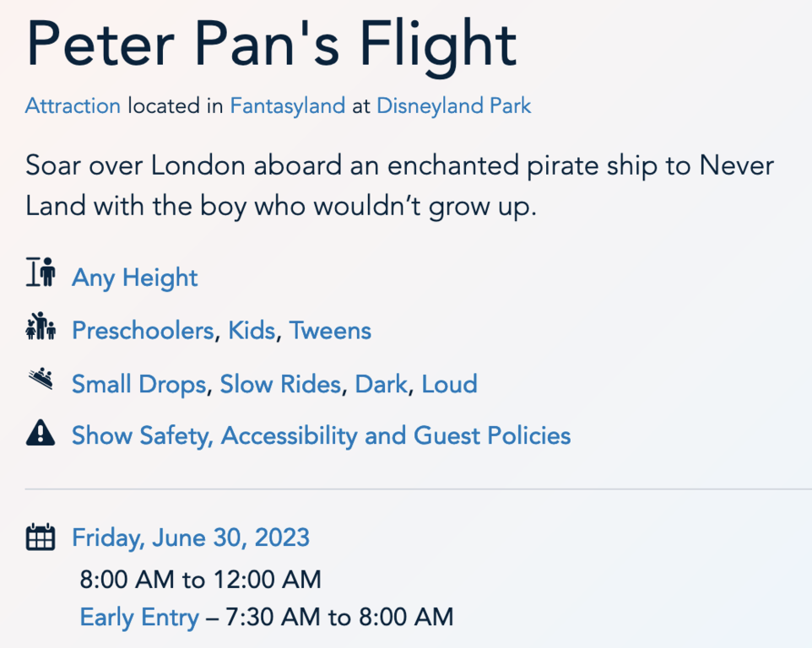Click the warning triangle icon
The height and width of the screenshot is (648, 812).
(x=41, y=434)
